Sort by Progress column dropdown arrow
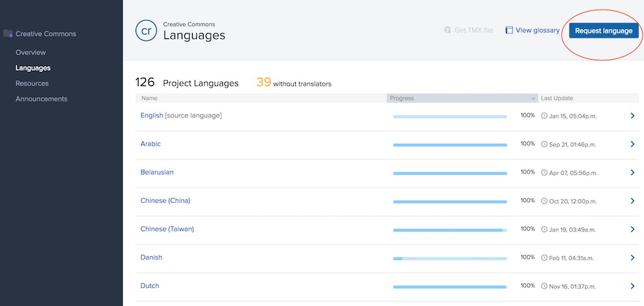 tap(534, 99)
